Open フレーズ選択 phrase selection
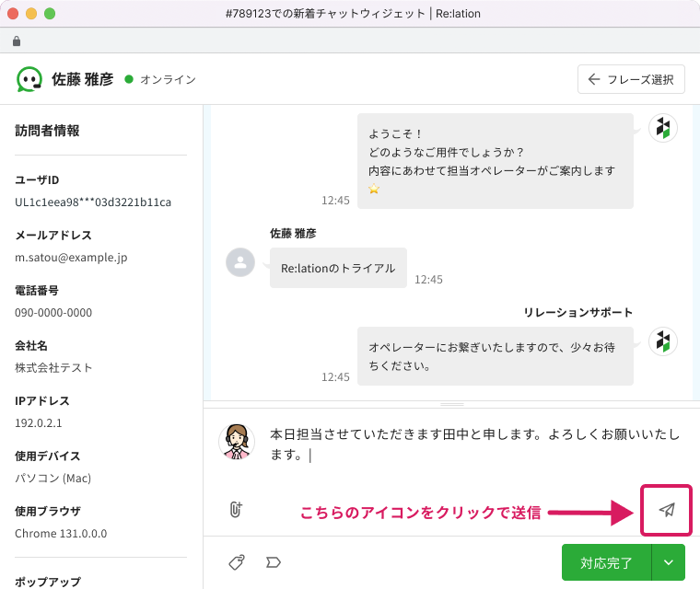This screenshot has width=700, height=589. click(x=631, y=79)
